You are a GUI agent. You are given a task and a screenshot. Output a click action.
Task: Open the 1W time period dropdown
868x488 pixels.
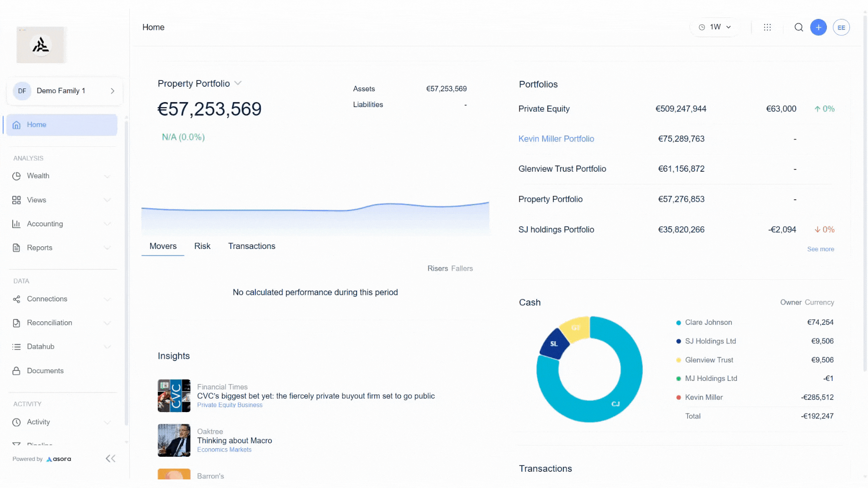[x=715, y=27]
